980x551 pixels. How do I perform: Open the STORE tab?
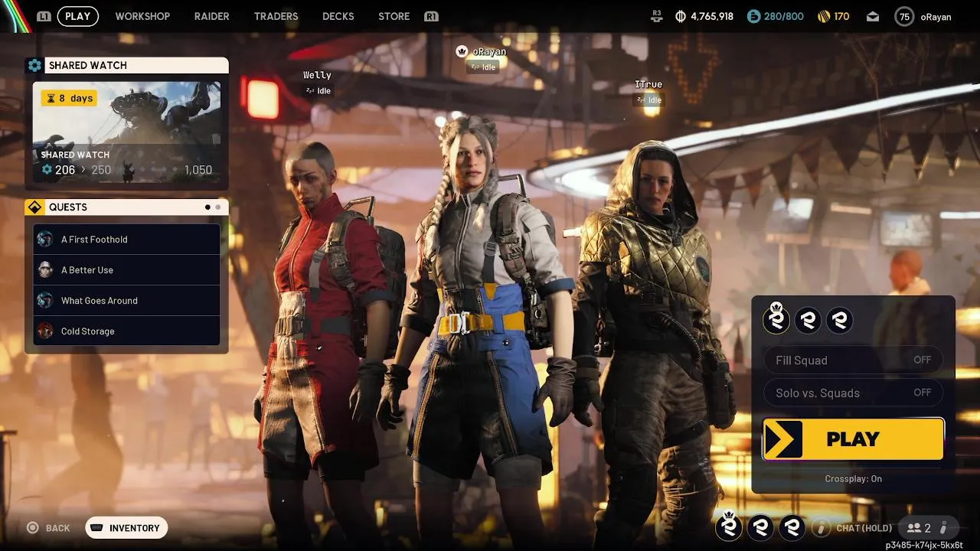coord(394,16)
